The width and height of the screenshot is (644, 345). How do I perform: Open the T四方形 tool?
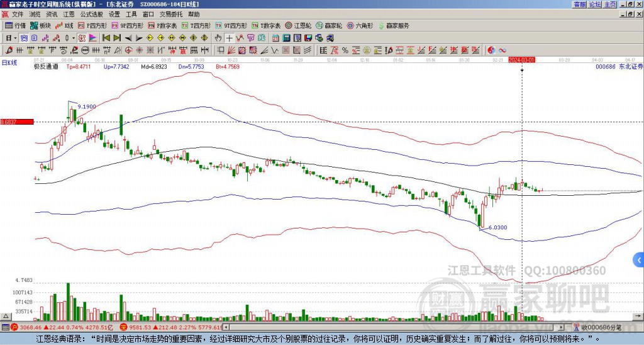[196, 25]
